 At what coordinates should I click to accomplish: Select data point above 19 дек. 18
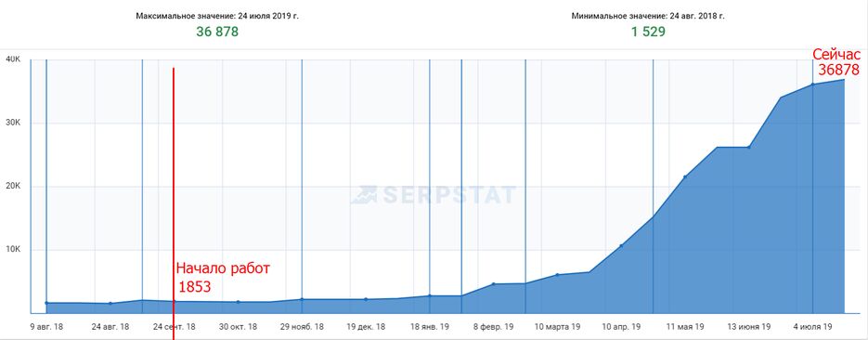point(366,299)
